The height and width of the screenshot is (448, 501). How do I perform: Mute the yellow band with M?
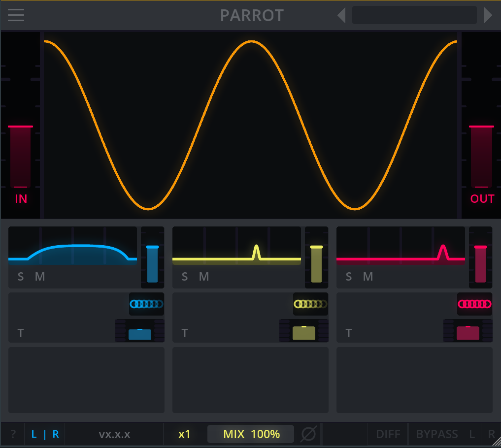click(204, 277)
